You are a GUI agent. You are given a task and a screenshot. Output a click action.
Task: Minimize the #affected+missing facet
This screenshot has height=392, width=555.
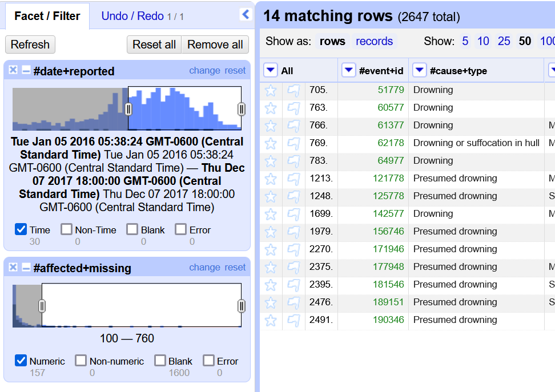tap(26, 267)
